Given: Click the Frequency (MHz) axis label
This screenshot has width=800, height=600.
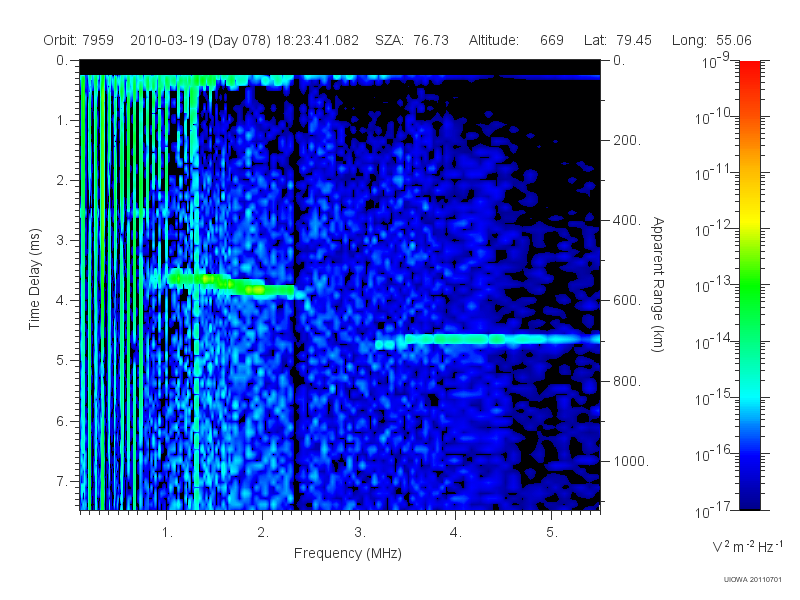Looking at the screenshot, I should pos(348,553).
